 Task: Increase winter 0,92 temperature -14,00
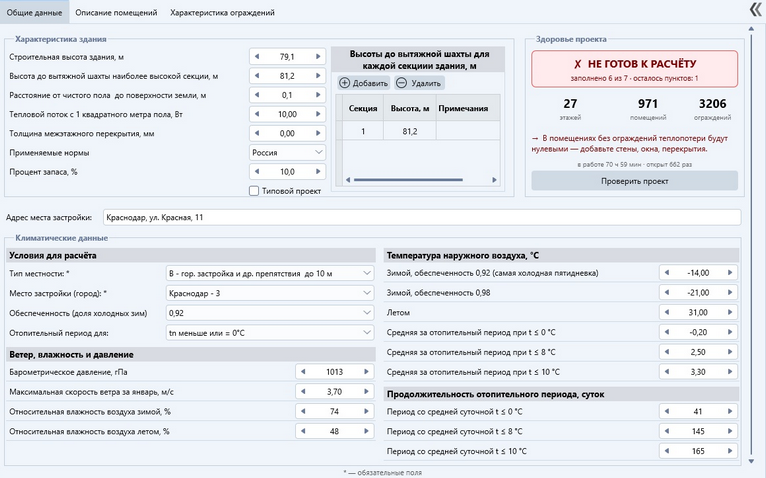pyautogui.click(x=730, y=273)
